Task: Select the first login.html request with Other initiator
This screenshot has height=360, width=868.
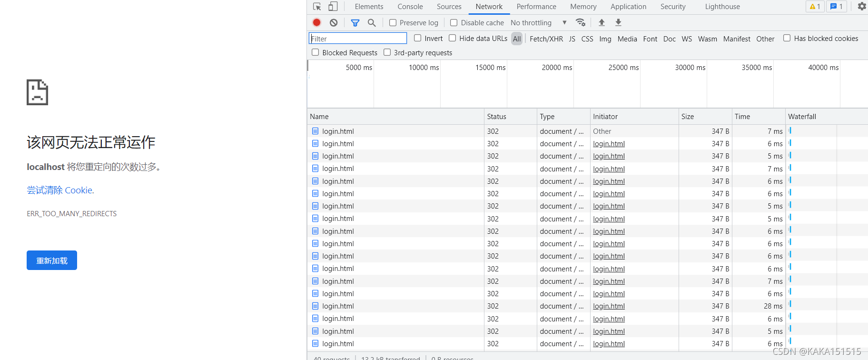Action: (587, 131)
